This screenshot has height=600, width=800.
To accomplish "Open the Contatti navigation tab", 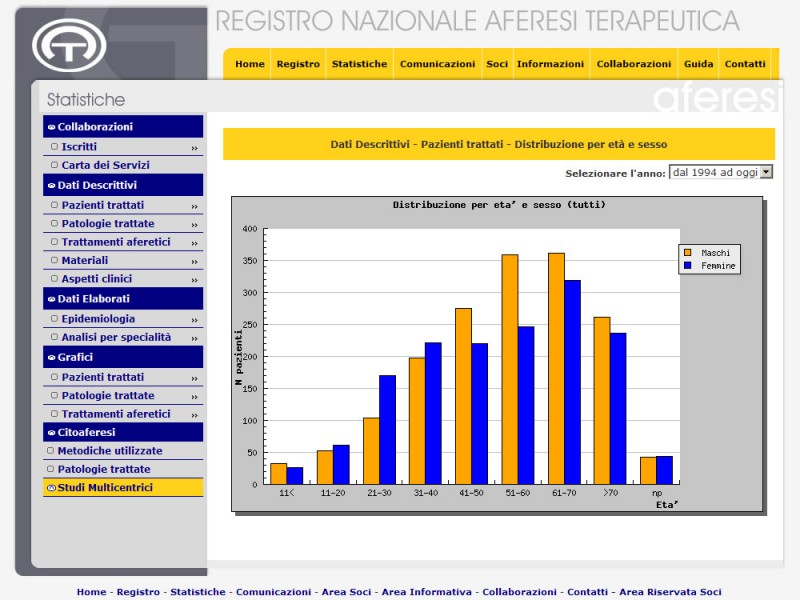I will click(745, 64).
